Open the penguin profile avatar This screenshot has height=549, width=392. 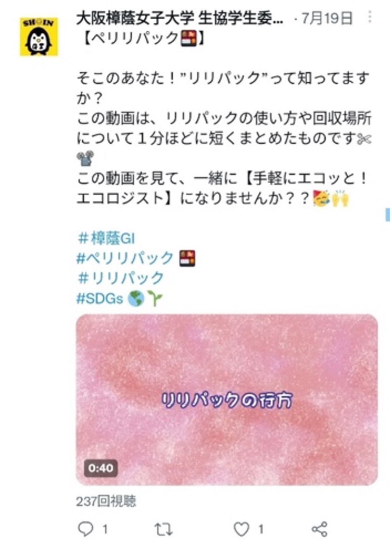click(39, 37)
